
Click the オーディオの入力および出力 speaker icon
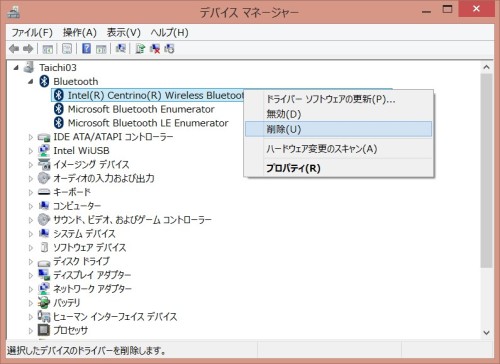44,178
